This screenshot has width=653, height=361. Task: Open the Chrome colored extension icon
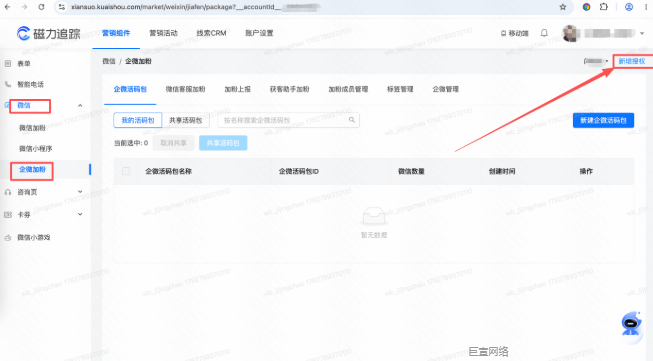(586, 7)
